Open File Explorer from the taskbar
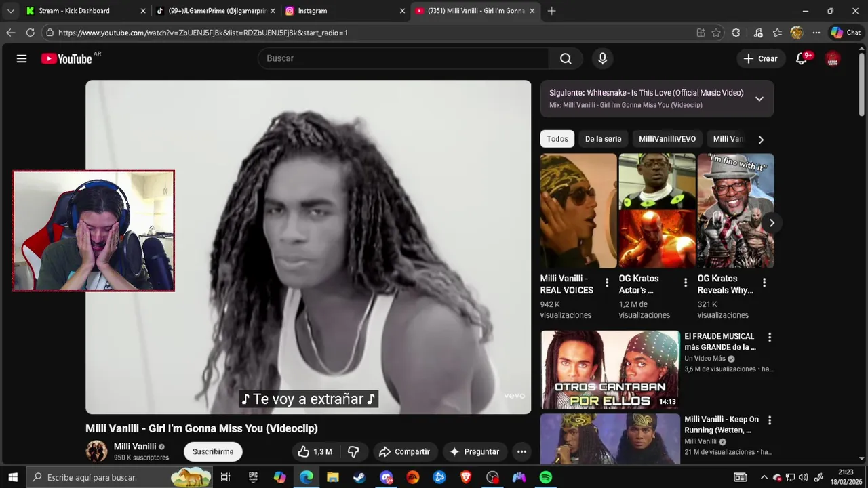This screenshot has height=488, width=868. 333,477
